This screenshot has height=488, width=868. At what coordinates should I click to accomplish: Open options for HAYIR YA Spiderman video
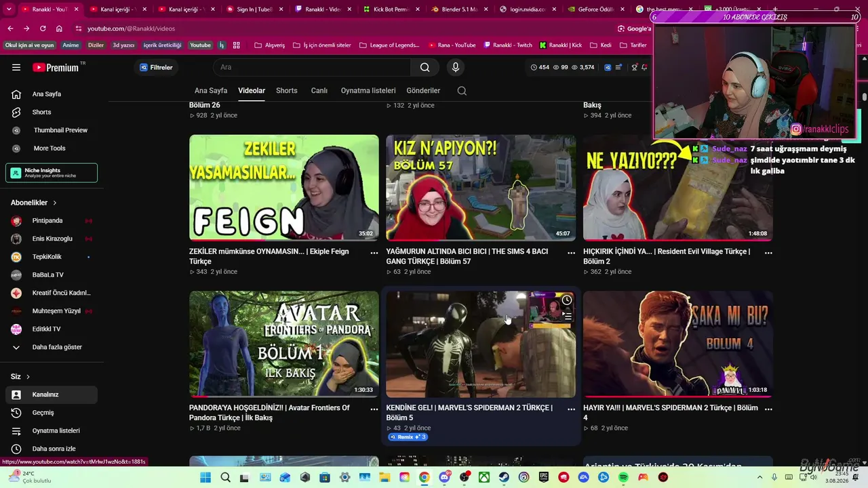(768, 409)
